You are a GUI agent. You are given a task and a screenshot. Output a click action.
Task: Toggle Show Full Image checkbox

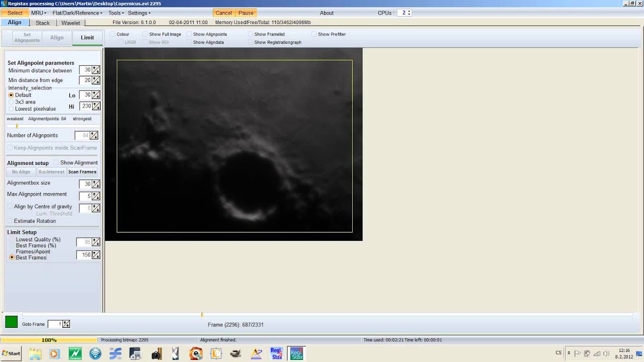(x=145, y=34)
